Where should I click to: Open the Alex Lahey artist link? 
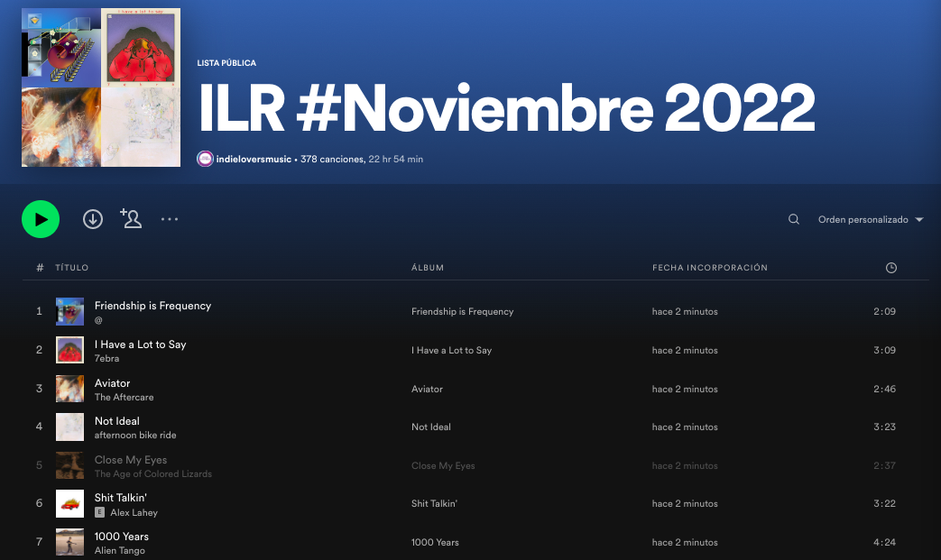click(134, 512)
